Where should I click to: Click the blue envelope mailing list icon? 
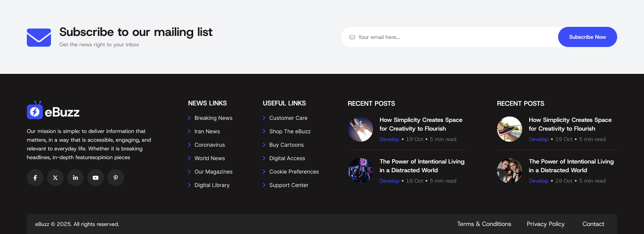(x=39, y=37)
